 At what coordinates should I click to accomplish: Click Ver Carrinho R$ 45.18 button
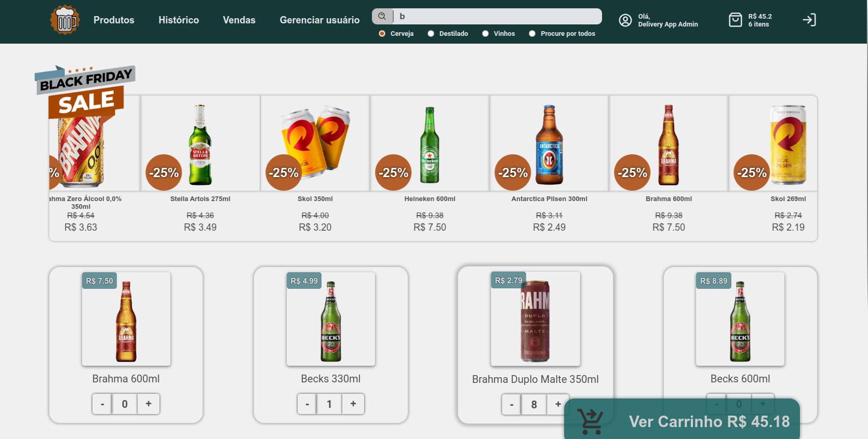682,420
